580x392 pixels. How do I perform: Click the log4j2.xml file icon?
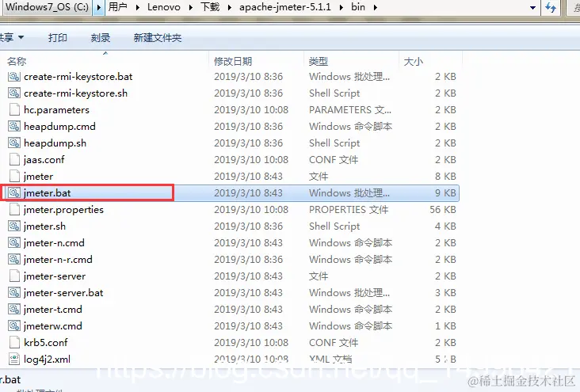pos(14,359)
